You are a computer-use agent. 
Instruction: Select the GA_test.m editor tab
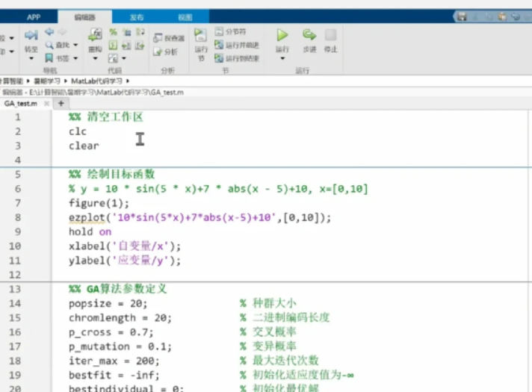pyautogui.click(x=21, y=103)
